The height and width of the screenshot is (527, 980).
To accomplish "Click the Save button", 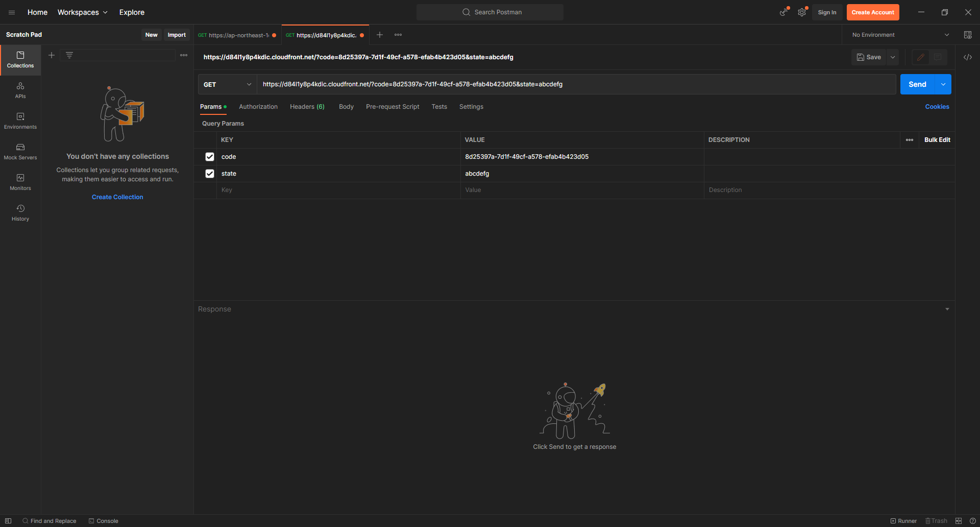I will [869, 57].
